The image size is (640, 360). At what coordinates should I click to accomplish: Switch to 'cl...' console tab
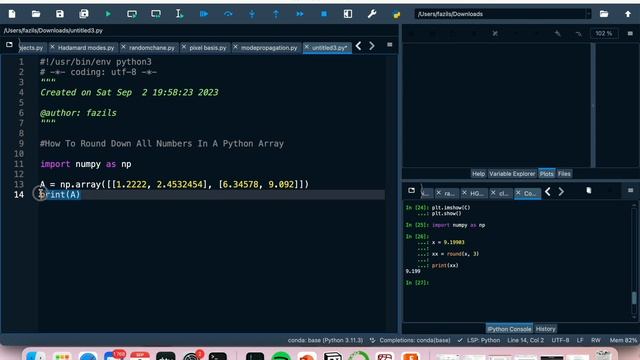503,193
